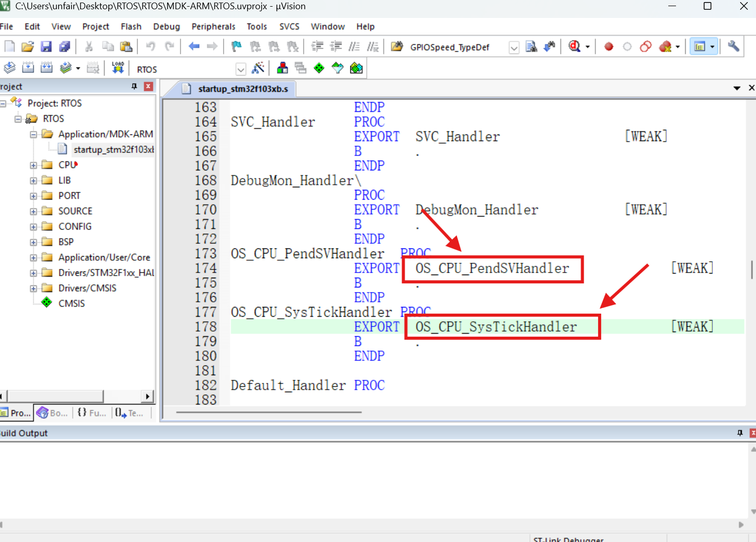Unindent selected lines icon
756x542 pixels.
coord(336,47)
